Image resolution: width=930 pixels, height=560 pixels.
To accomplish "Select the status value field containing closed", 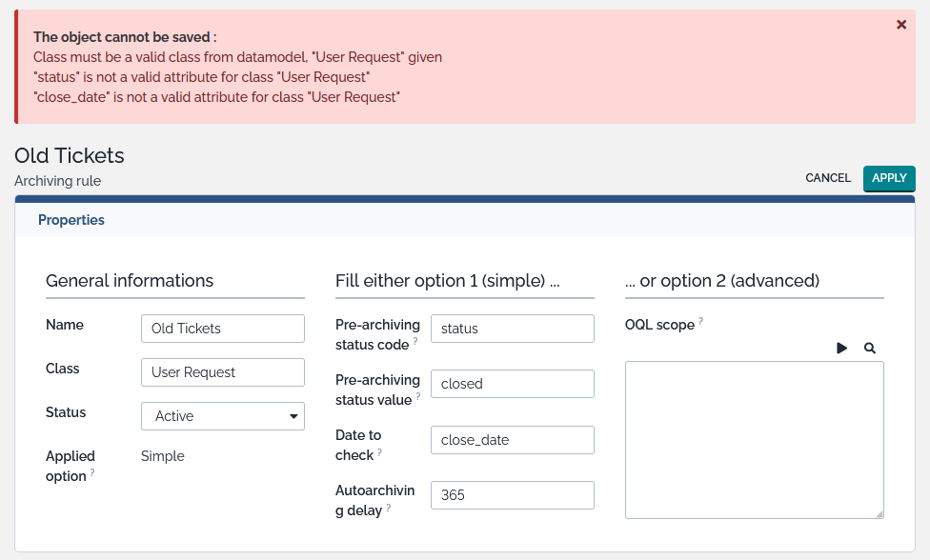I will pyautogui.click(x=513, y=384).
